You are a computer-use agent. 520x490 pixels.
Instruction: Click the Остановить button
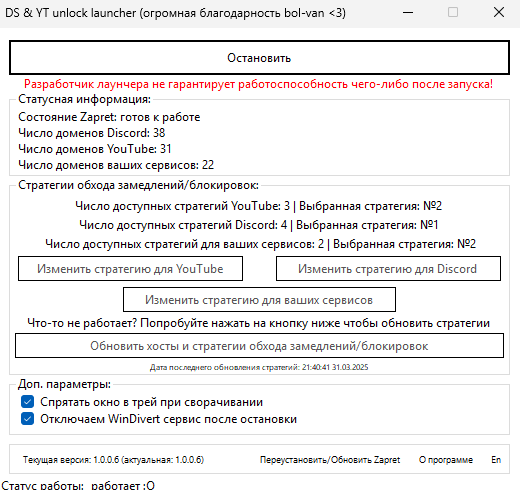259,58
